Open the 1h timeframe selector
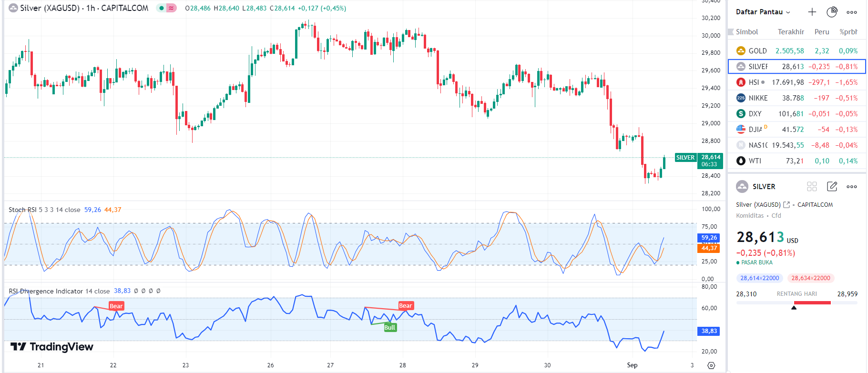The height and width of the screenshot is (373, 868). click(90, 8)
